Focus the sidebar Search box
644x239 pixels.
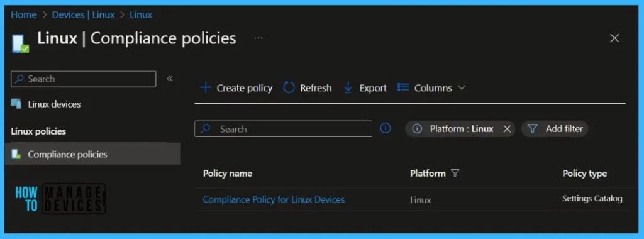coord(84,79)
